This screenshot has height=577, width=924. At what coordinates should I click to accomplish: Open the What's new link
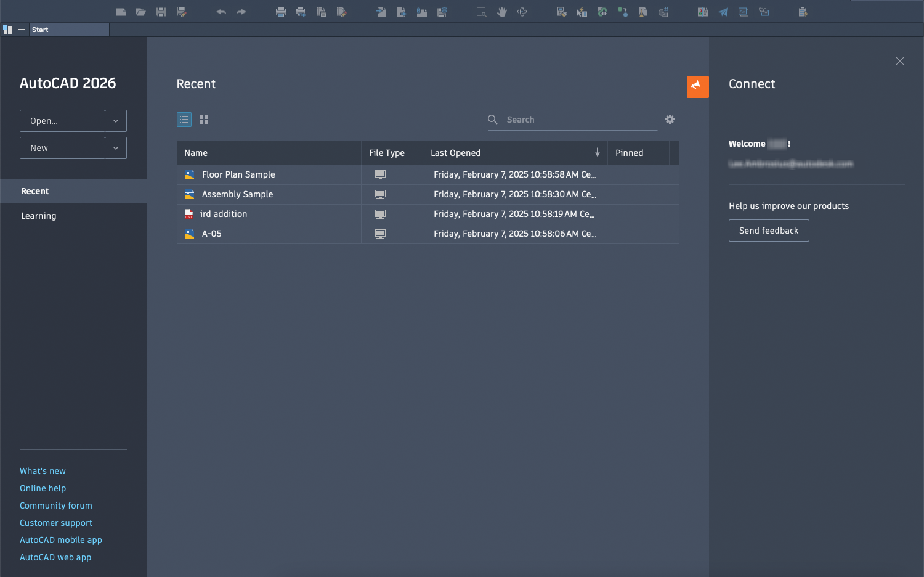click(43, 471)
